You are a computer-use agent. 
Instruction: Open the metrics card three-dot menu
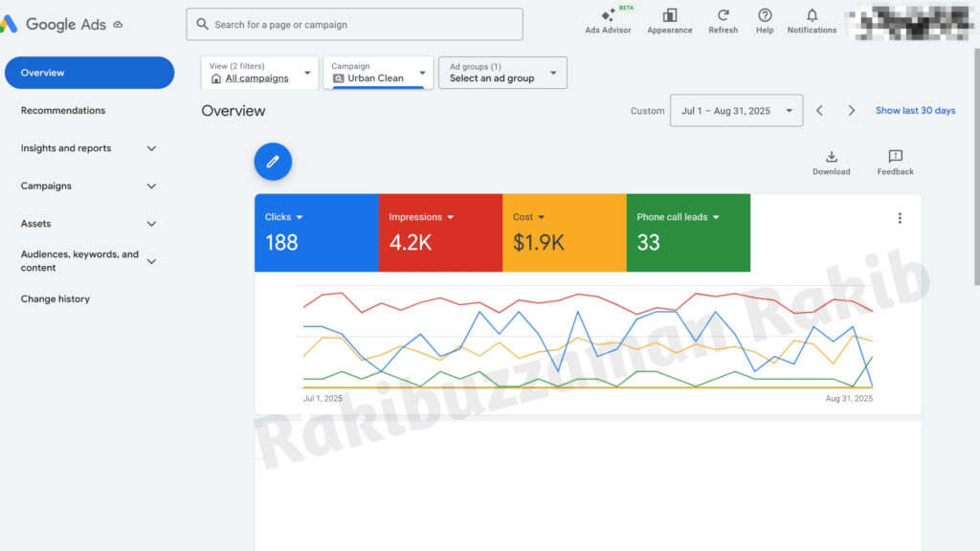(900, 217)
